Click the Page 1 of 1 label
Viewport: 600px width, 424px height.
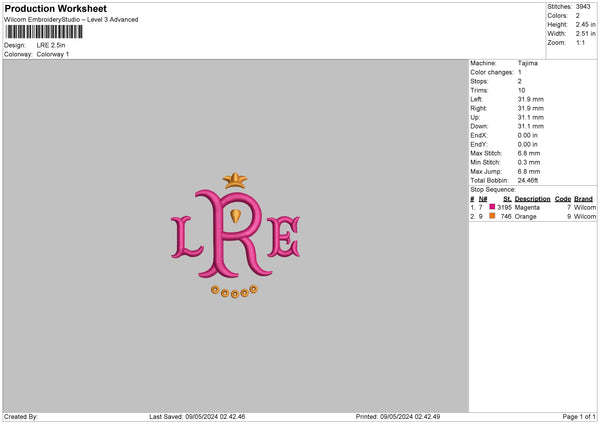coord(579,417)
